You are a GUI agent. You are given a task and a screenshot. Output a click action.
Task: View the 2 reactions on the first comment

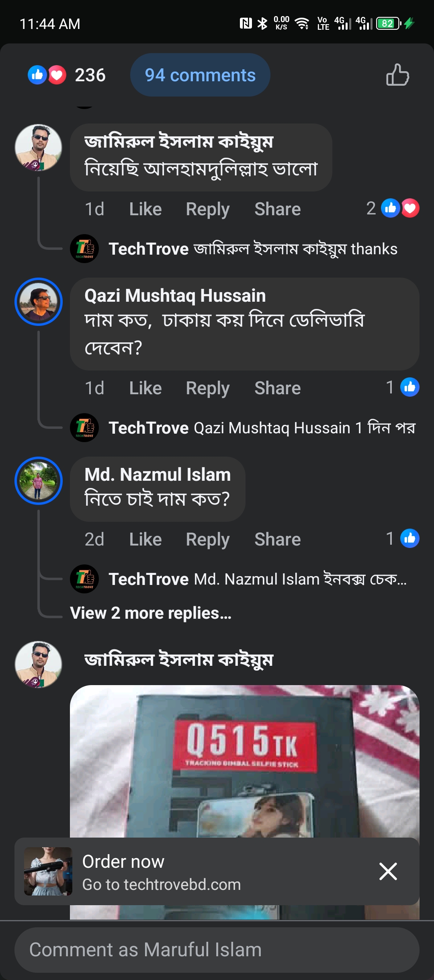pos(393,208)
